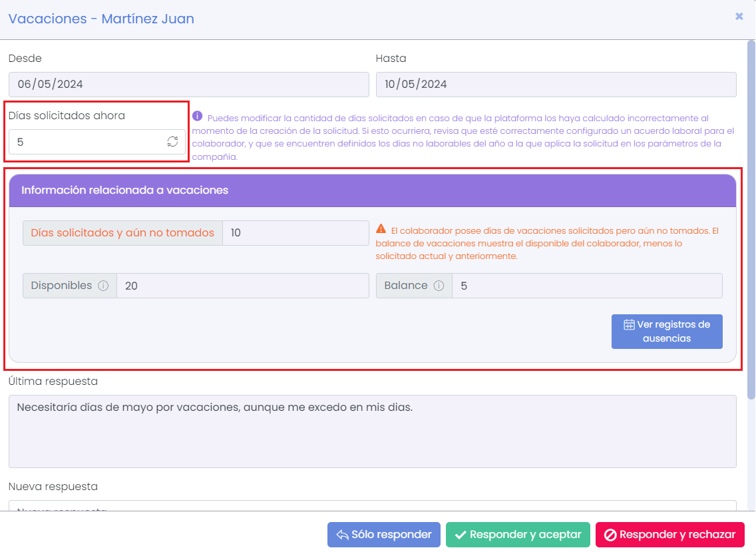Click the purple info icon beside the help text

197,116
